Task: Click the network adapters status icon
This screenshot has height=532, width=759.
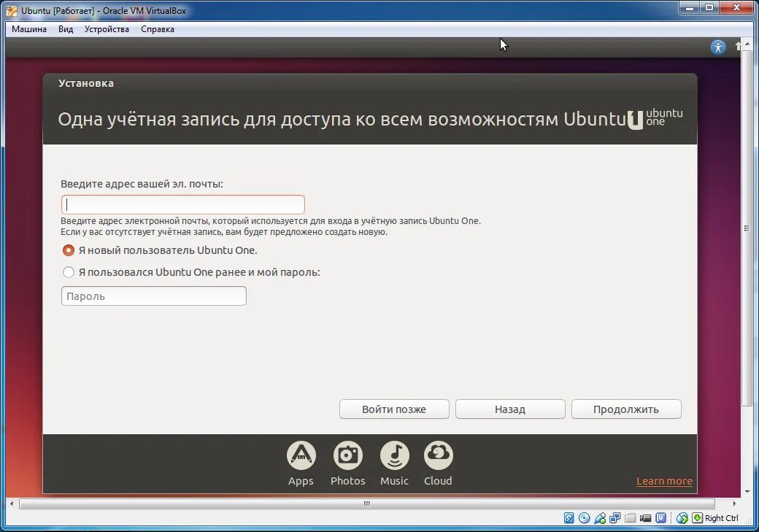Action: click(x=614, y=518)
